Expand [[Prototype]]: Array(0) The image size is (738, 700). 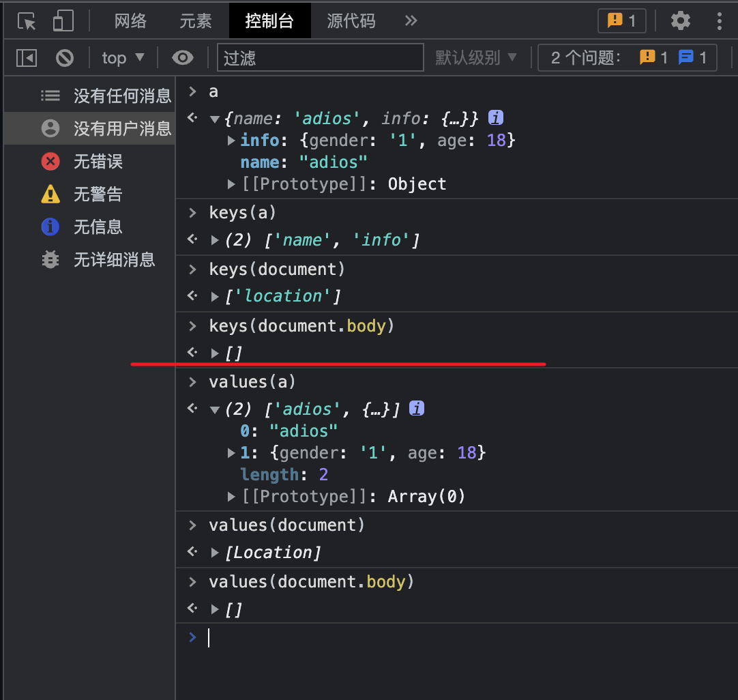click(231, 496)
